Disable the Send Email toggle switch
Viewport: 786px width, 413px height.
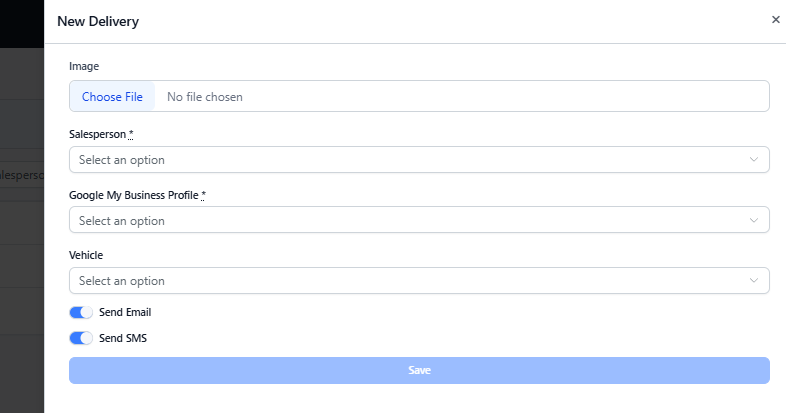coord(81,312)
